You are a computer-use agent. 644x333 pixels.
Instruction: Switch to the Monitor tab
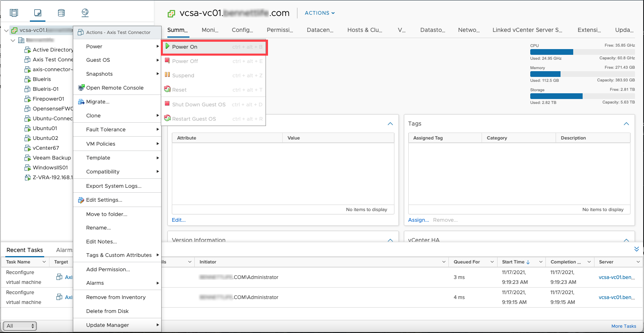(x=210, y=30)
